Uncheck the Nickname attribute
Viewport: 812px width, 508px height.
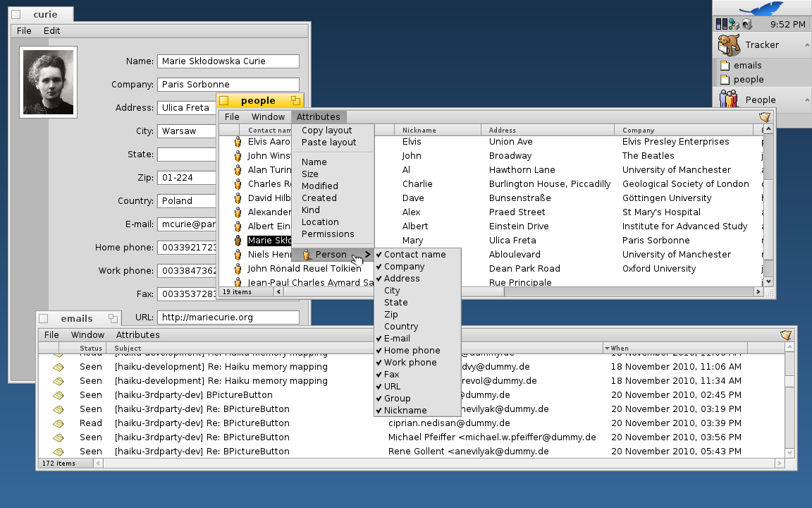pyautogui.click(x=405, y=411)
